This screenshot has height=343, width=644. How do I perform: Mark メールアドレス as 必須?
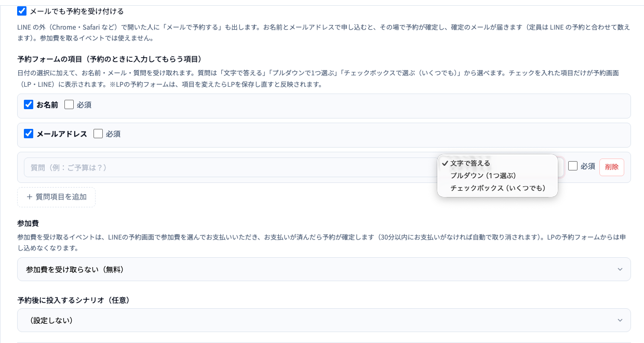pos(98,134)
